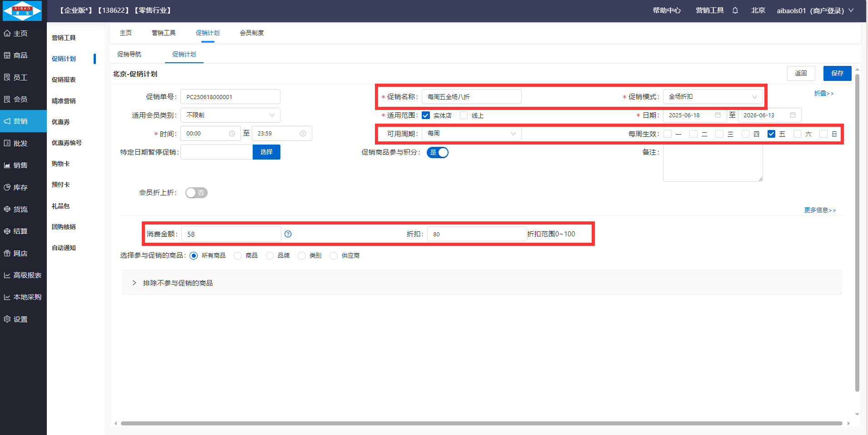Open the 促销模式 dropdown
The image size is (868, 435).
712,97
